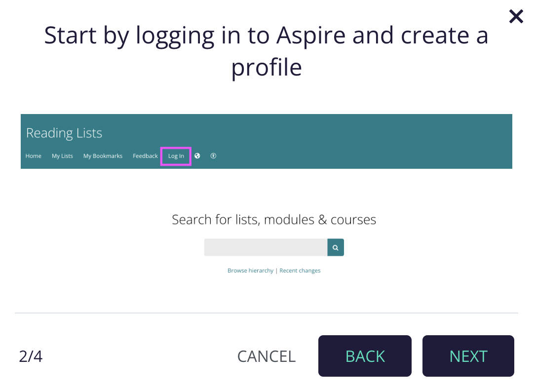This screenshot has height=392, width=535.
Task: Click the highlighted Log In link
Action: click(x=176, y=156)
